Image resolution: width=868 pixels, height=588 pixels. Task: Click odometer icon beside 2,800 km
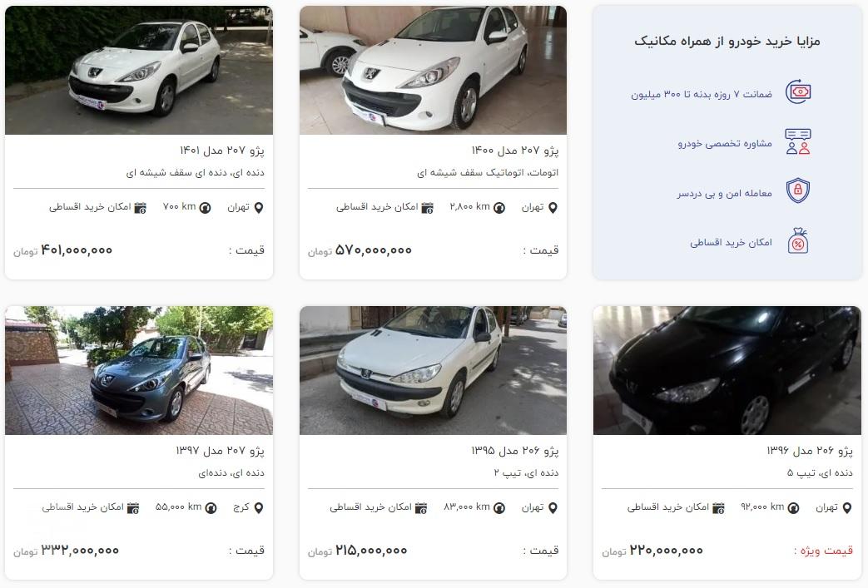[498, 208]
